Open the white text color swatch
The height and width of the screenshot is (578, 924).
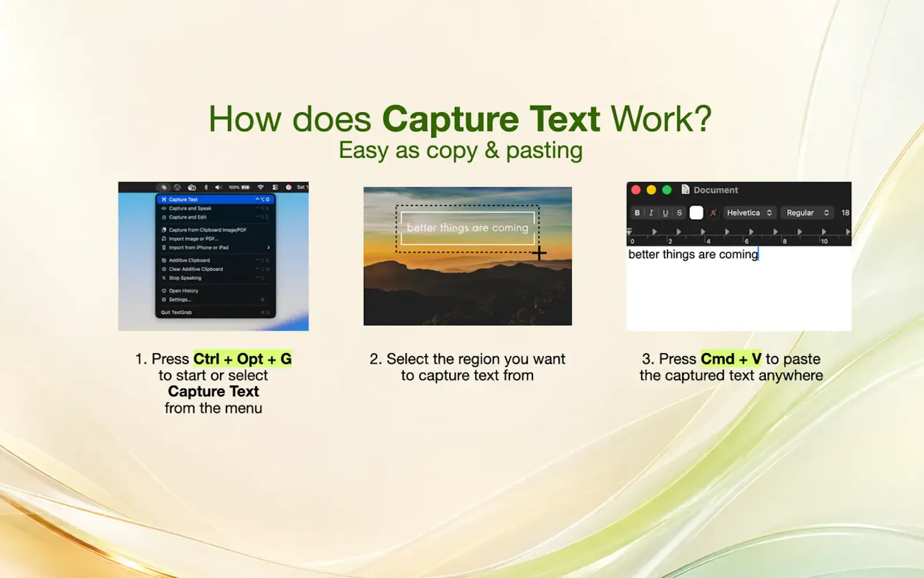coord(696,213)
